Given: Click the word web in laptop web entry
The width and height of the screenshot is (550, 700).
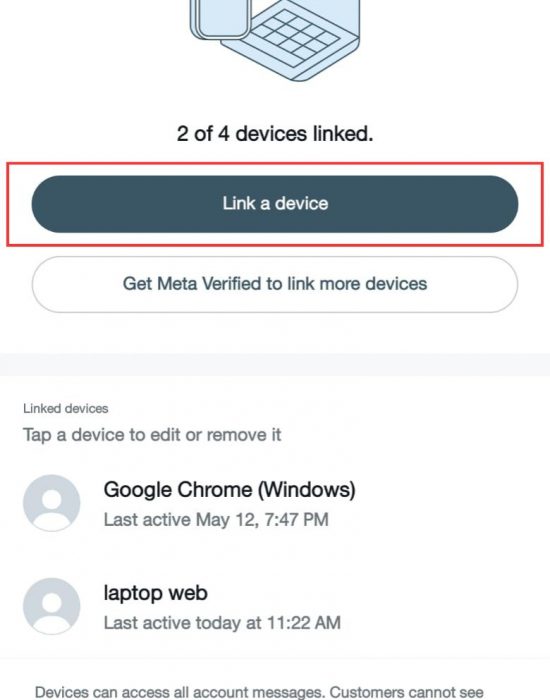Looking at the screenshot, I should click(x=188, y=593).
